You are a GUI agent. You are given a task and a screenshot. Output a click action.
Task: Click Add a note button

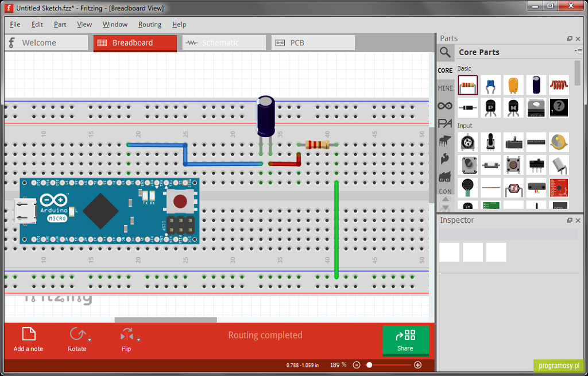(29, 340)
